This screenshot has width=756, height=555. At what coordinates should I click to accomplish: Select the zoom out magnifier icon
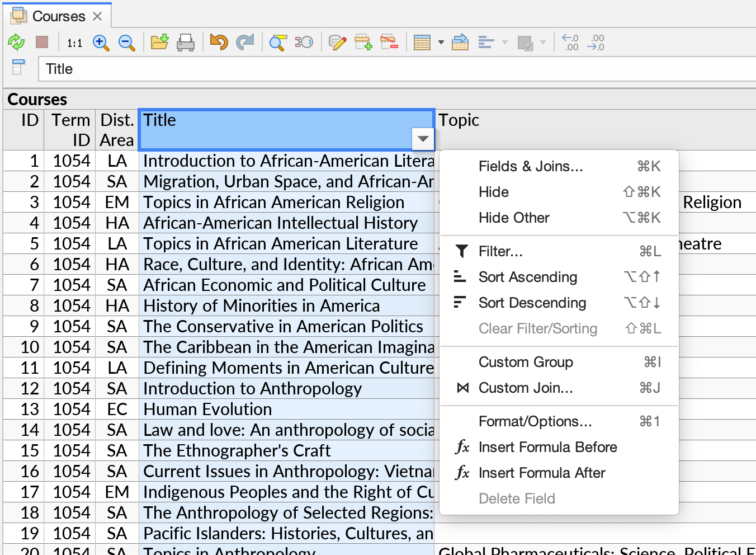tap(126, 43)
